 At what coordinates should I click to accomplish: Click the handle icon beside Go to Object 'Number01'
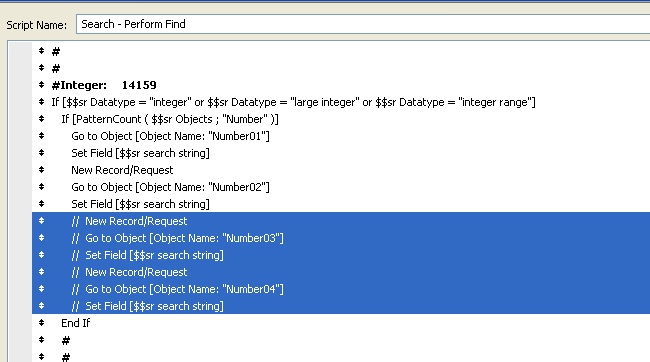pyautogui.click(x=41, y=136)
